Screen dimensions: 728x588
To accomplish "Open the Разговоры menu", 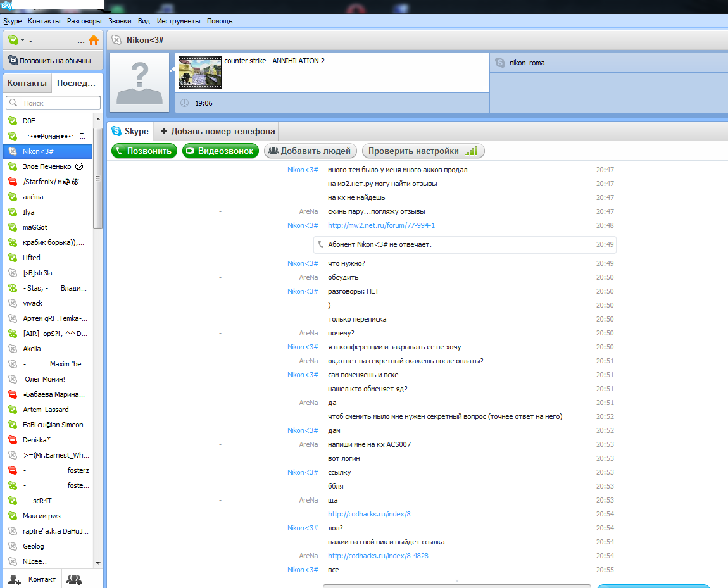I will 84,21.
